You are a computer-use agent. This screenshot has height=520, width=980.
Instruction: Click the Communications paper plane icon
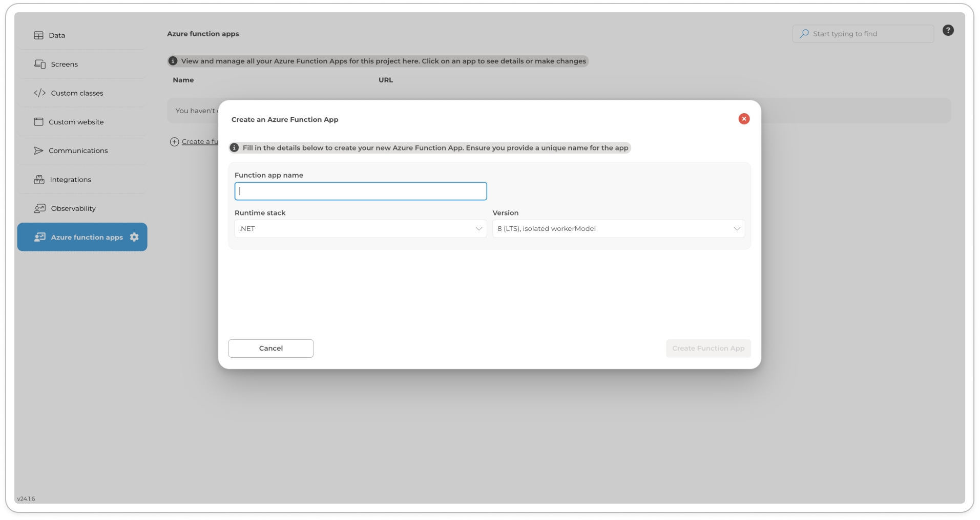38,150
